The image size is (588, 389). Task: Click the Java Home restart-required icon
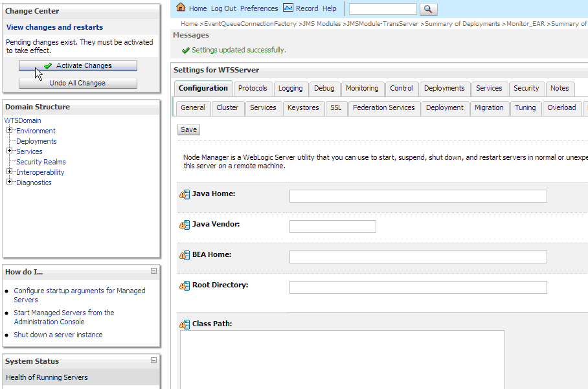click(x=185, y=194)
